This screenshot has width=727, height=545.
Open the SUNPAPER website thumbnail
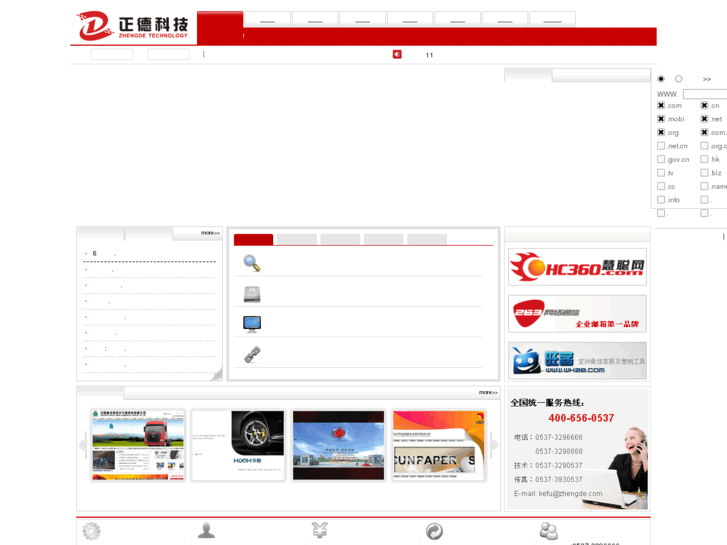439,445
